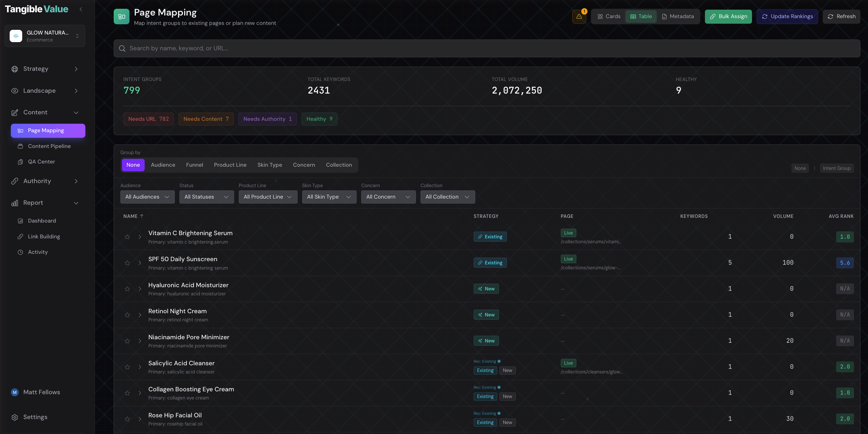Image resolution: width=868 pixels, height=434 pixels.
Task: Open the Page Mapping sidebar icon
Action: point(20,130)
